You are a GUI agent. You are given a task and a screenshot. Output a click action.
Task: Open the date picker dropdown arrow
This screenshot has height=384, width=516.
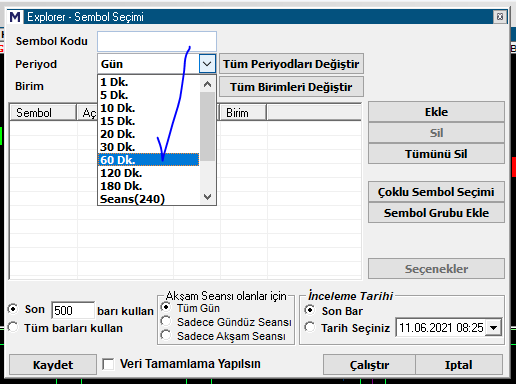tap(494, 328)
